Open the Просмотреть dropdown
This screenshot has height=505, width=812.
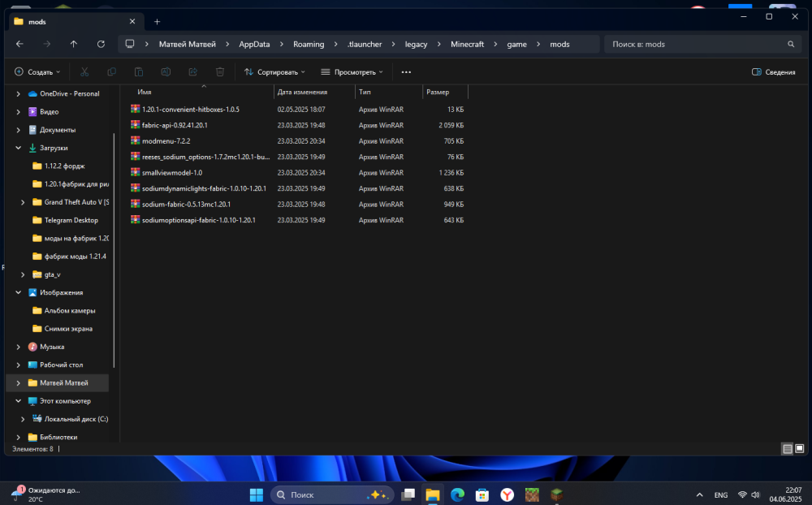coord(352,72)
